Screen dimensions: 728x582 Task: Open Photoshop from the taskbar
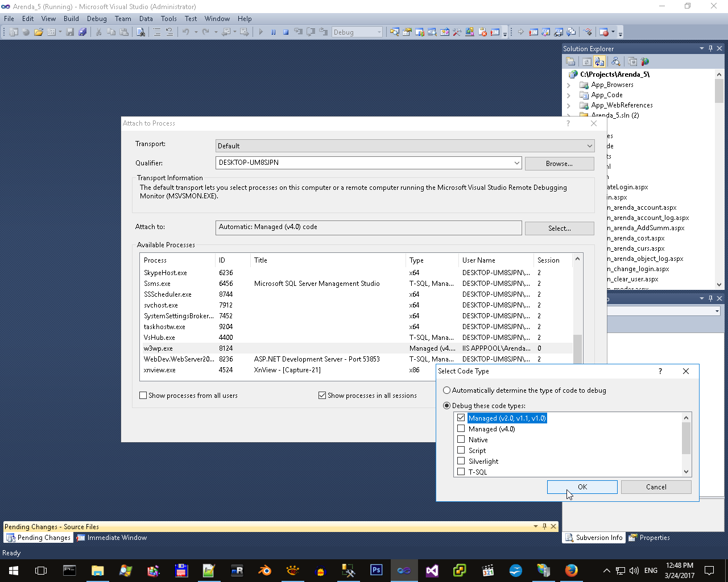tap(376, 570)
